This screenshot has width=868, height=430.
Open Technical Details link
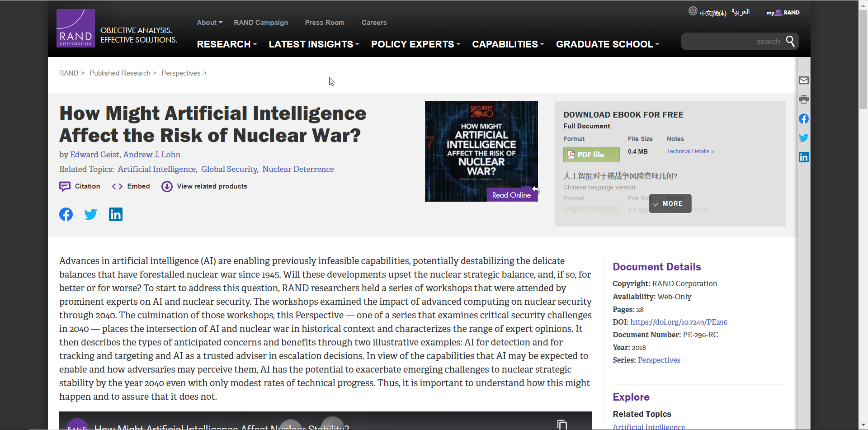[690, 151]
